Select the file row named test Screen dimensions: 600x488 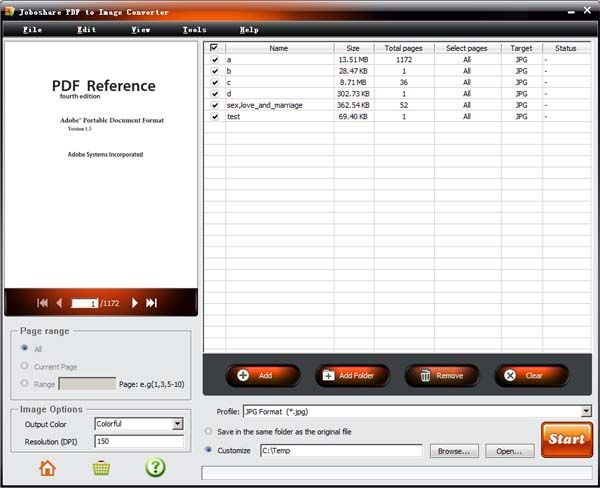point(400,117)
